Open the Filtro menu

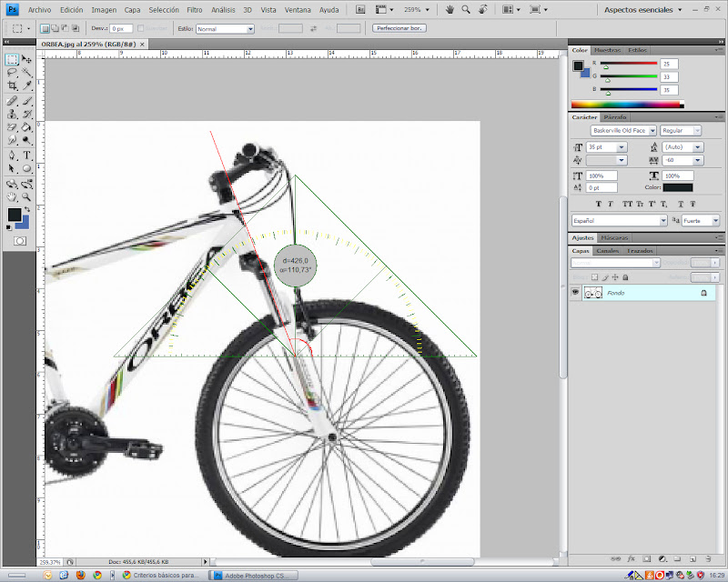[194, 9]
